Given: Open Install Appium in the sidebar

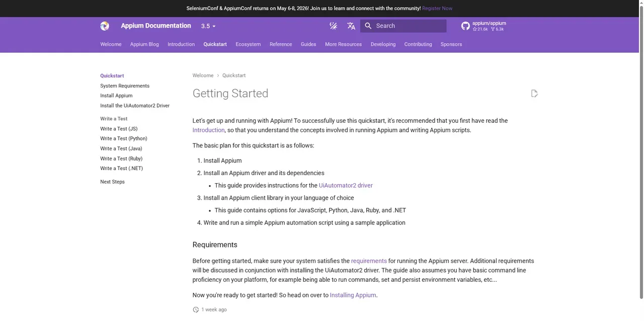Looking at the screenshot, I should tap(116, 96).
